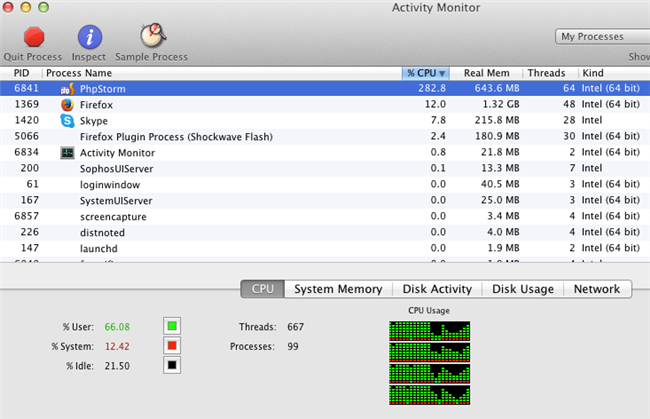
Task: Click the green zoom window button
Action: click(43, 7)
